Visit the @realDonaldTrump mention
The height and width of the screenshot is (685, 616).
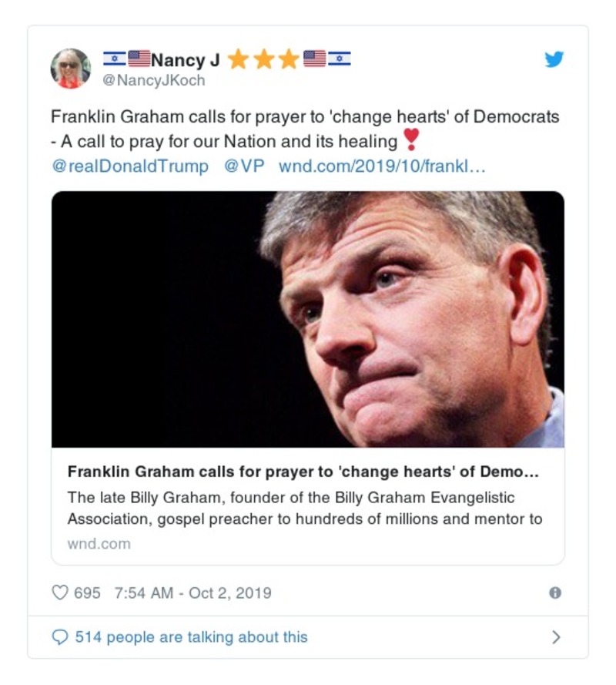[129, 166]
